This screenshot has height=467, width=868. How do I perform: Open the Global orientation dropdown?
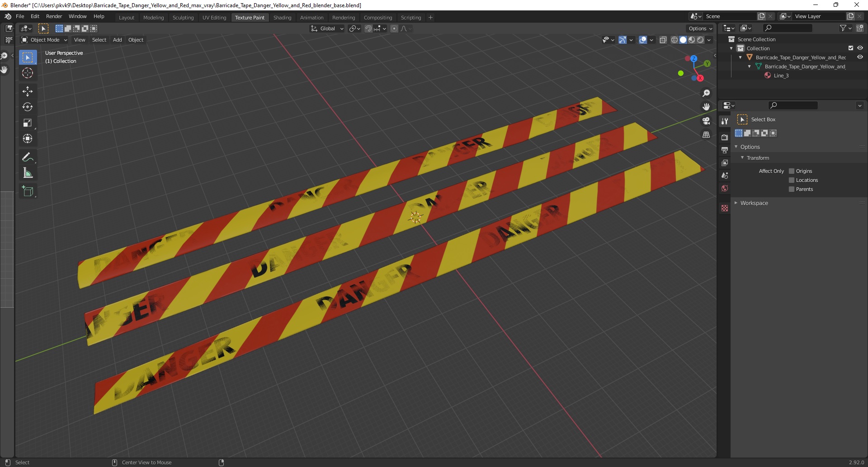(x=327, y=29)
